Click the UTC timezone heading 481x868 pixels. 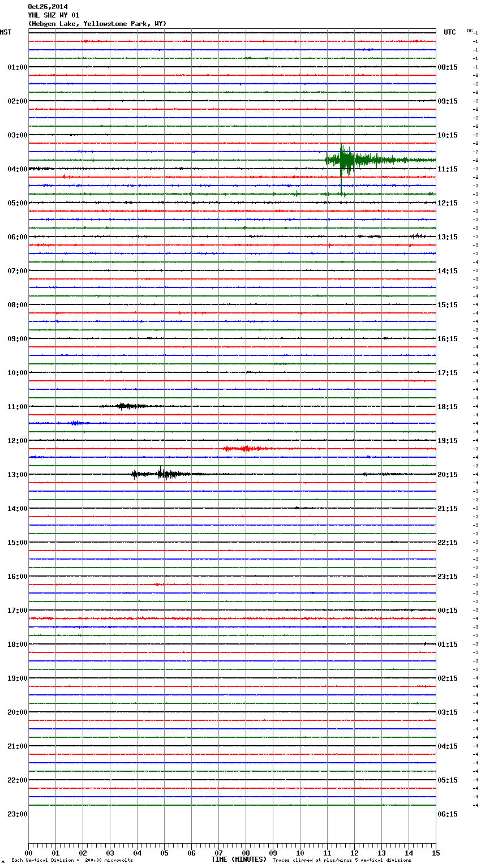(x=450, y=32)
